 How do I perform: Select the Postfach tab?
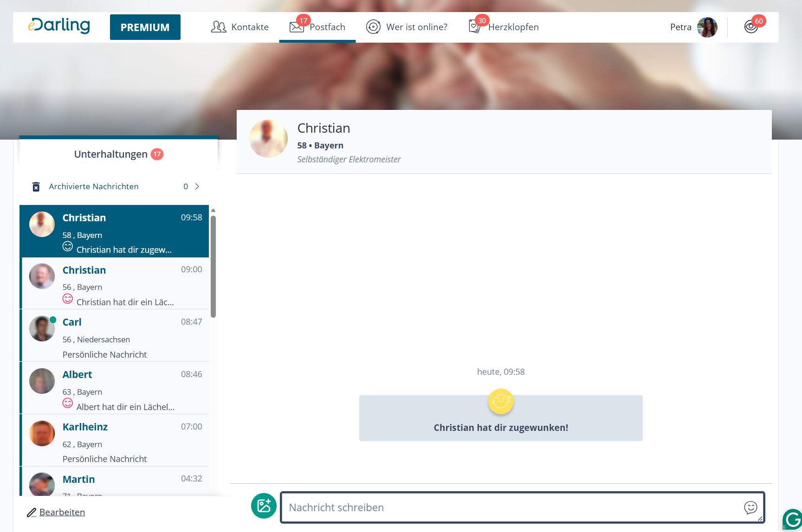pyautogui.click(x=317, y=27)
